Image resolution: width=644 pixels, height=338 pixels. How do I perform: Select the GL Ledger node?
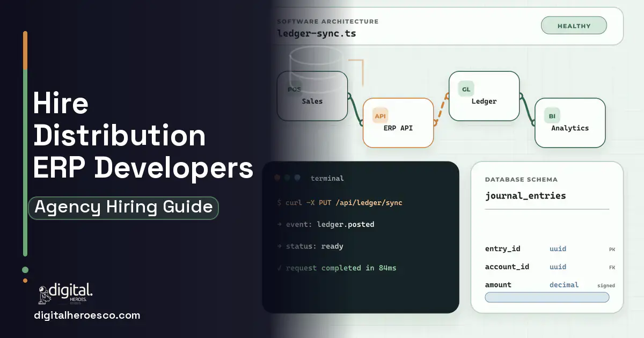click(x=484, y=96)
